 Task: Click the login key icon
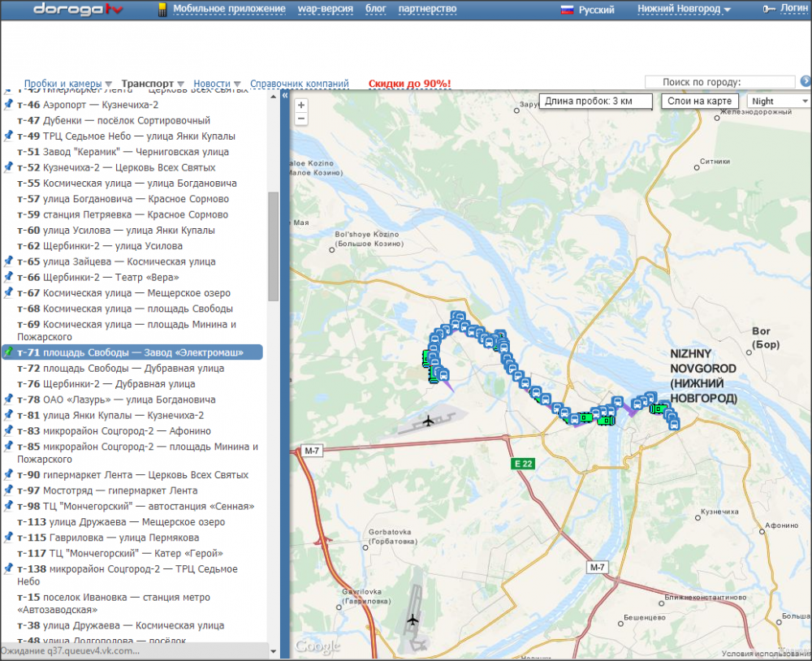(769, 9)
